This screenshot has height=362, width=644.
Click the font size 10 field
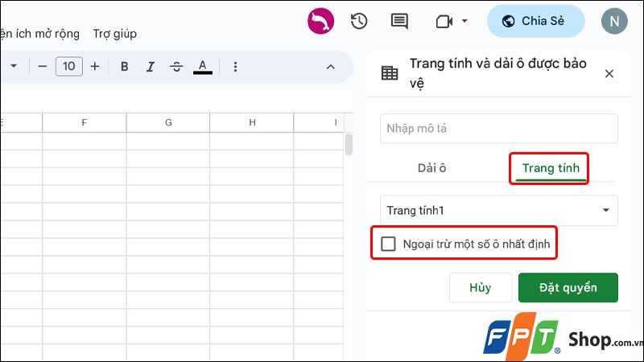coord(69,67)
